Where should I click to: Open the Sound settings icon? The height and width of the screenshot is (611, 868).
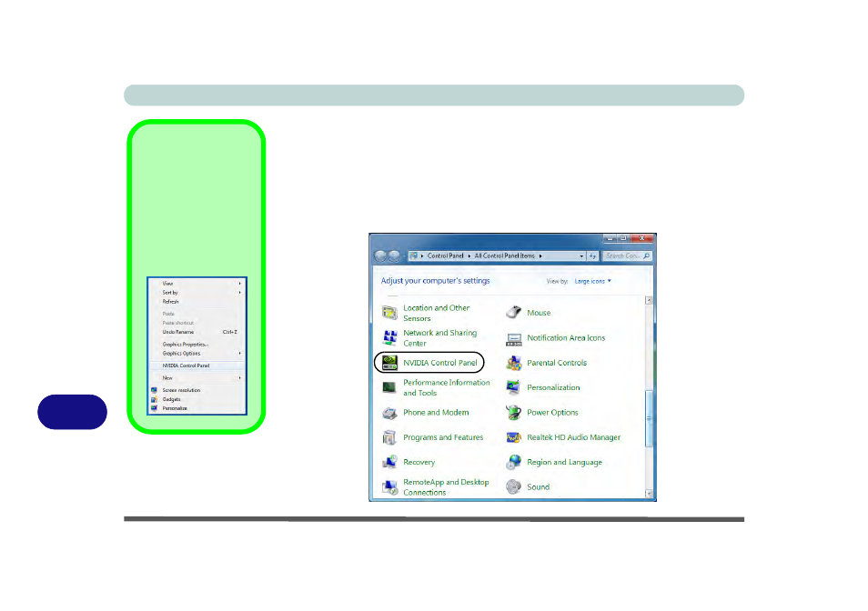(514, 487)
